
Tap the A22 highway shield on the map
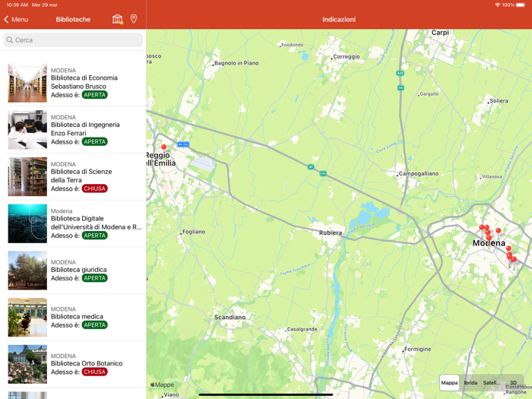400,73
